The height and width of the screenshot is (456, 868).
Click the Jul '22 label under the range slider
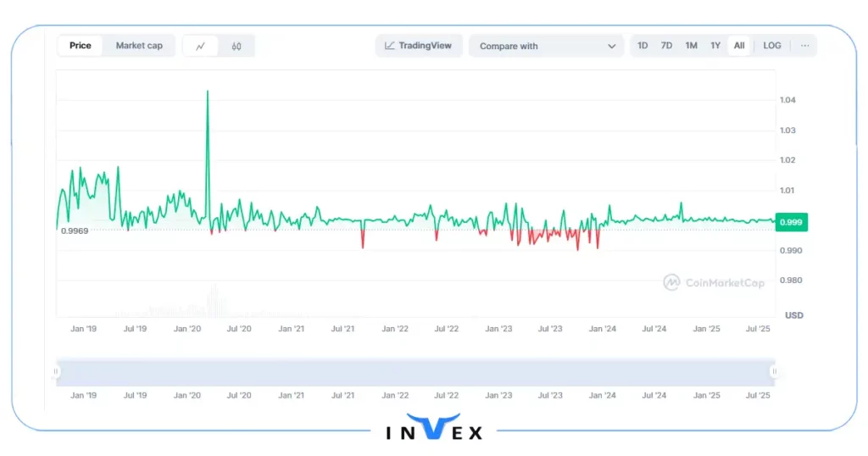tap(446, 396)
